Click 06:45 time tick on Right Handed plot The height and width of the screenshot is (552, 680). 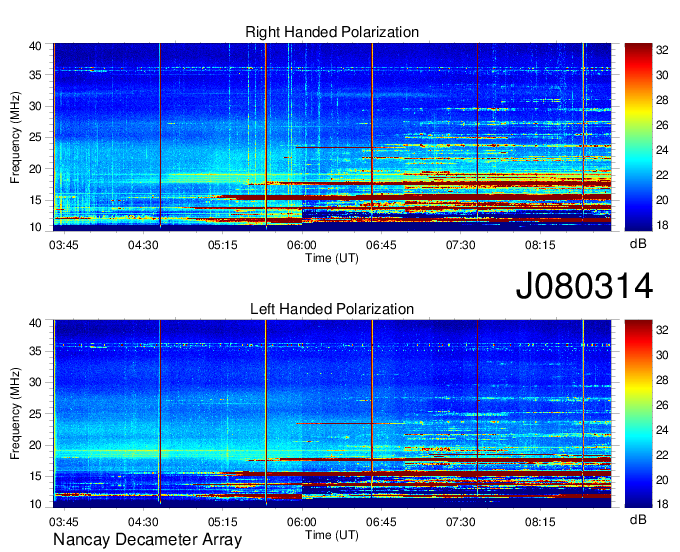pyautogui.click(x=381, y=245)
